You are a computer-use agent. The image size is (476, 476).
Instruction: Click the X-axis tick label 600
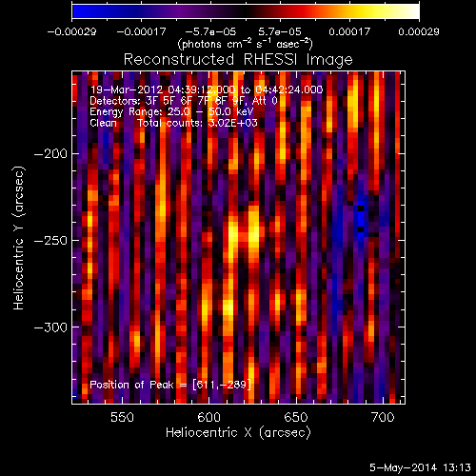[x=208, y=417]
